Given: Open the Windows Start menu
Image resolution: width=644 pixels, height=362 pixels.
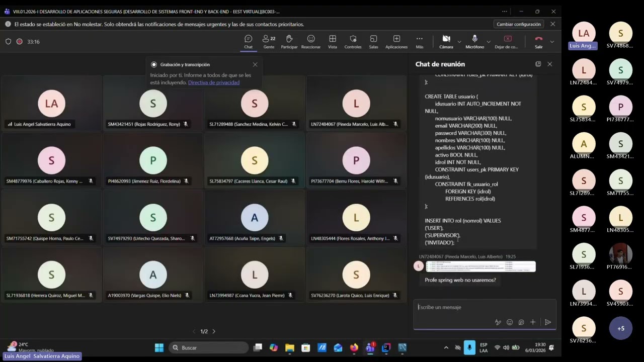Looking at the screenshot, I should pyautogui.click(x=159, y=347).
